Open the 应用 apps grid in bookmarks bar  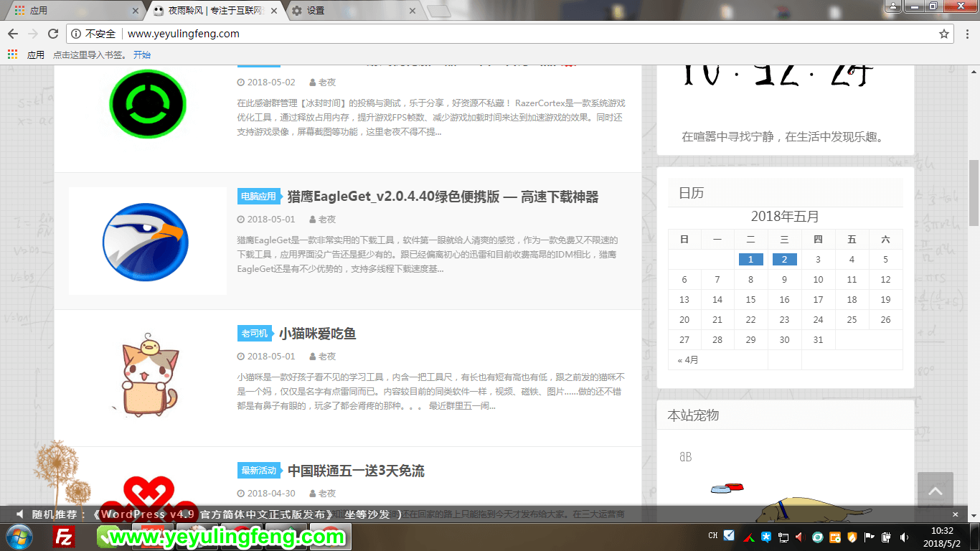[x=26, y=55]
